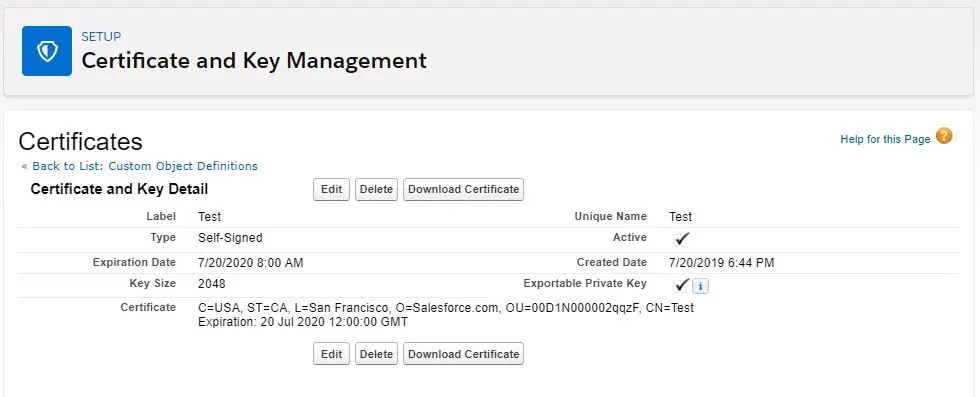Screen dimensions: 980x397
Task: Click the Expiration Date field label
Action: pyautogui.click(x=134, y=263)
